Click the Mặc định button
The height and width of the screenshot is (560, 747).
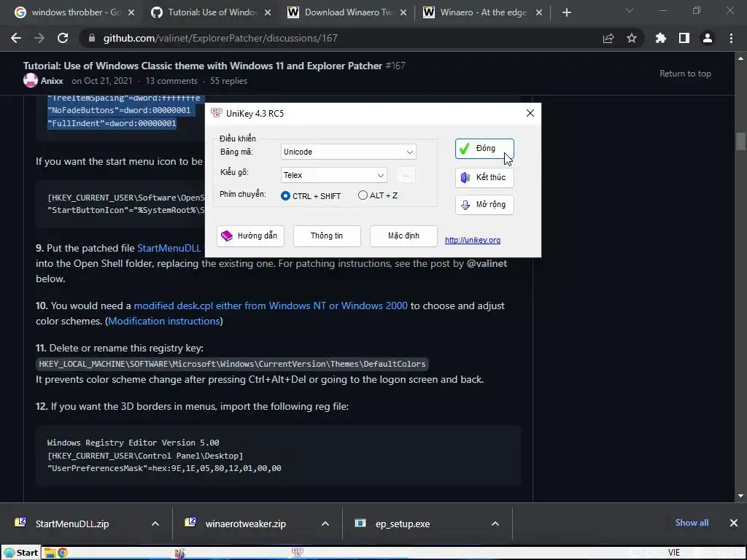(403, 236)
